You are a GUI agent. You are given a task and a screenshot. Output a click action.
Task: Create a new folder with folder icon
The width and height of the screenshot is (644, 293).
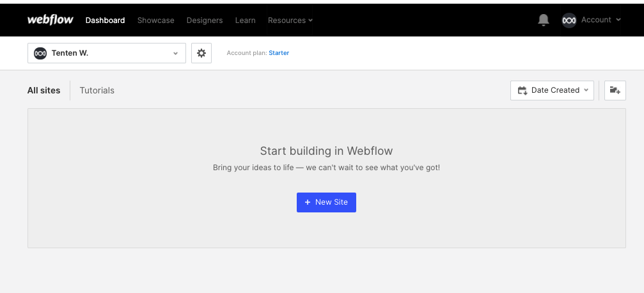click(615, 90)
